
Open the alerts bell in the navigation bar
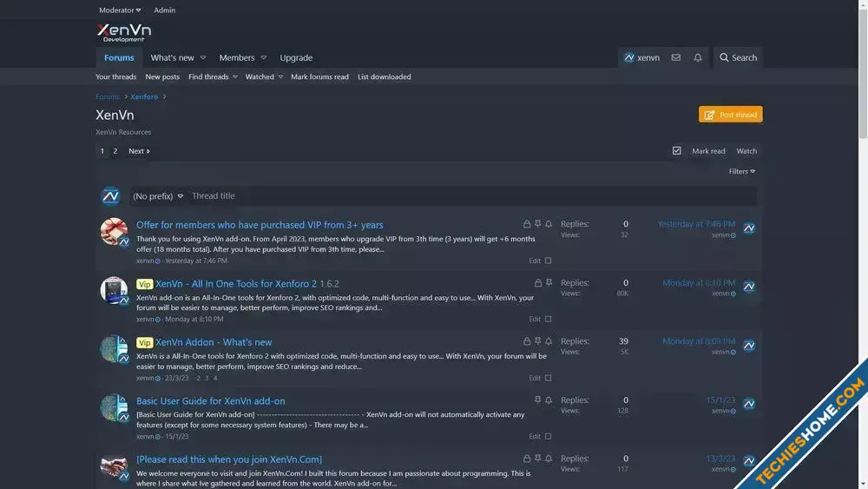[698, 57]
